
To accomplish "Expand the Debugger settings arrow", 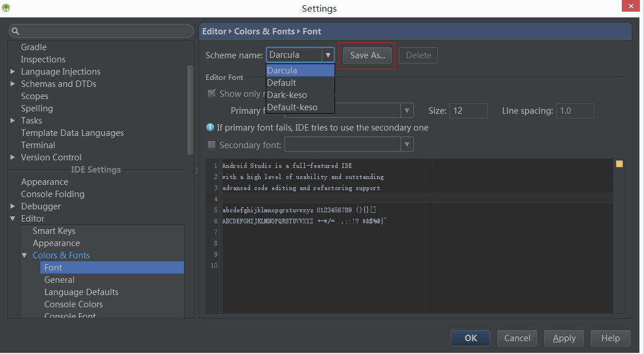I will [x=13, y=206].
